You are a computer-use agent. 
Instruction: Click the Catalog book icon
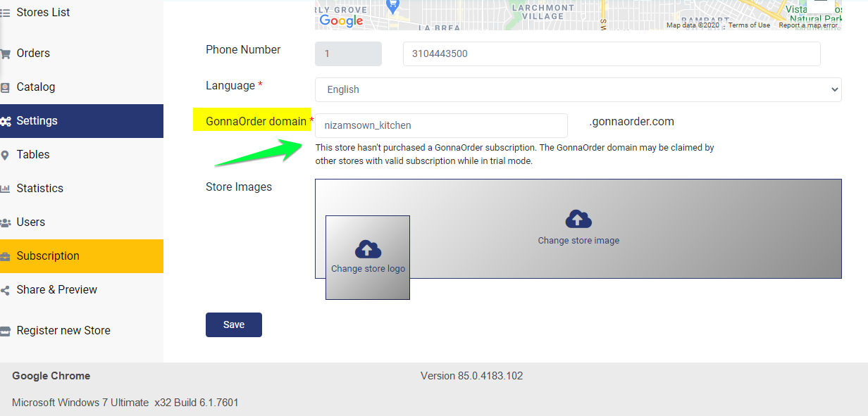5,87
